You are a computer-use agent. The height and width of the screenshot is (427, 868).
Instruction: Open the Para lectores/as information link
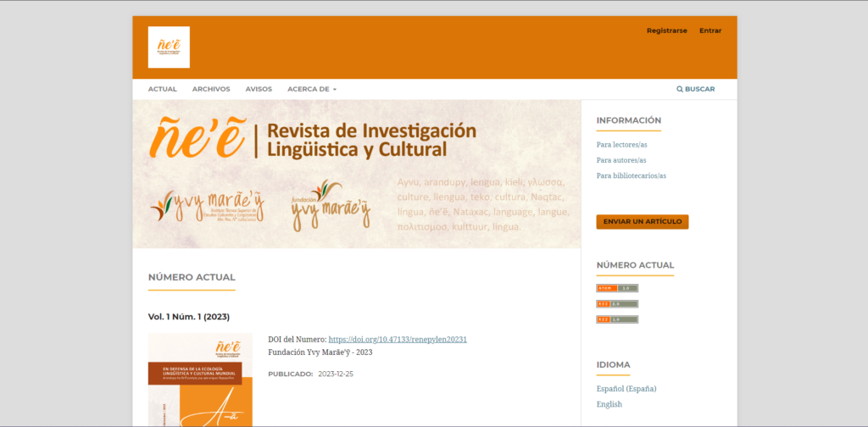621,145
